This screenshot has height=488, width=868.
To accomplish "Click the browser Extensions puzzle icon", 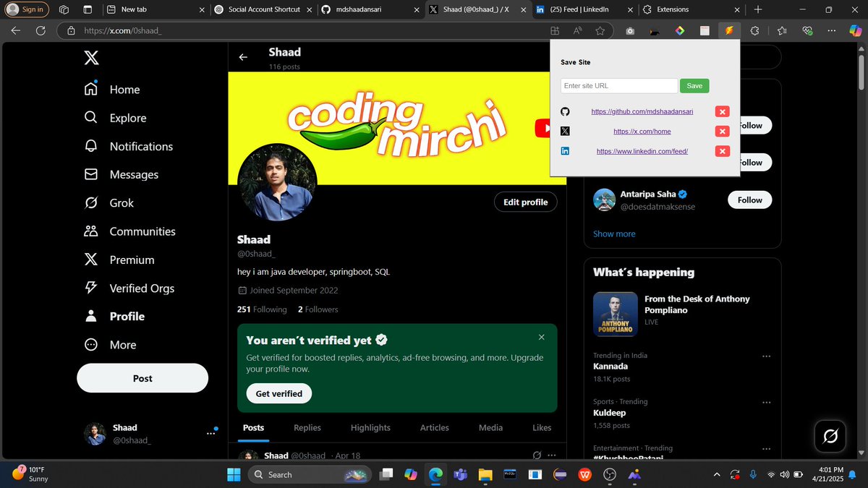I will coord(755,30).
